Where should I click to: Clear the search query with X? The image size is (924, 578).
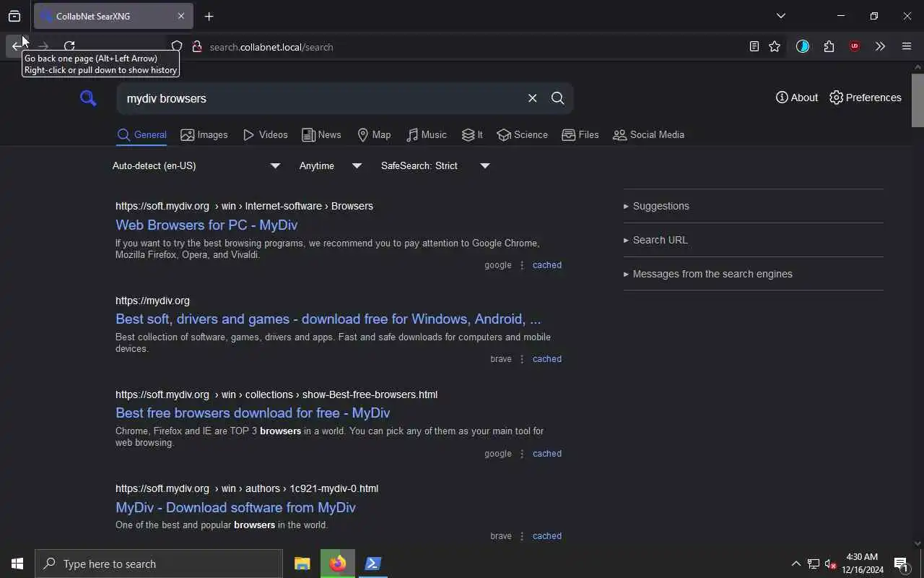pyautogui.click(x=532, y=98)
